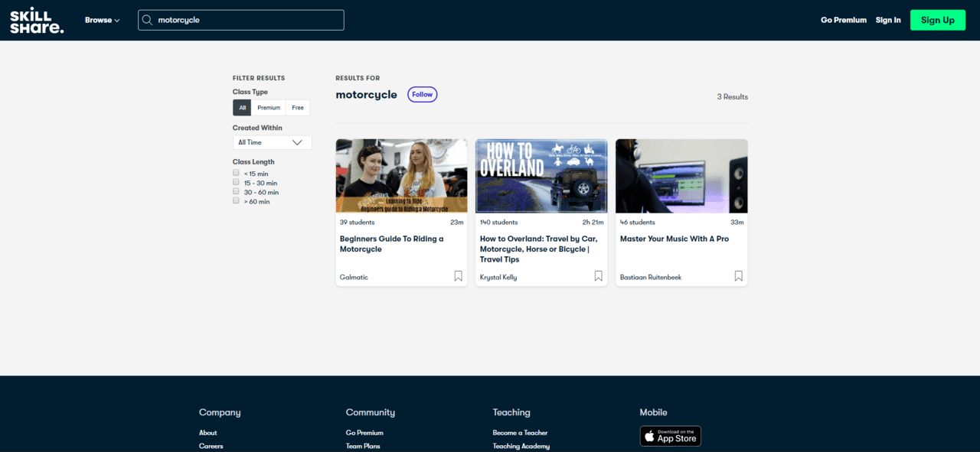
Task: Bookmark the How to Overland class
Action: pos(598,276)
